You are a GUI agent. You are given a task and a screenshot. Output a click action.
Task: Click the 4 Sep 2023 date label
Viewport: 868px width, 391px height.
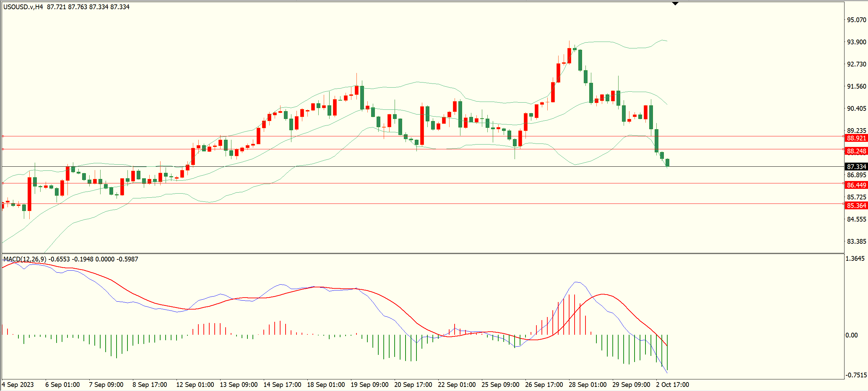(18, 385)
